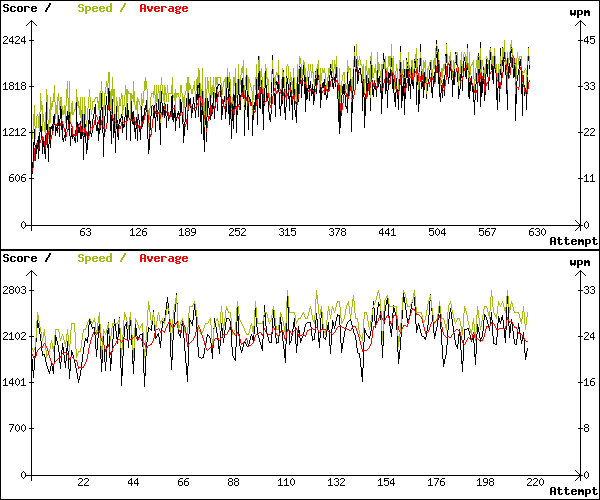The width and height of the screenshot is (600, 500).
Task: Select attempt 176 on bottom chart axis
Action: [437, 482]
